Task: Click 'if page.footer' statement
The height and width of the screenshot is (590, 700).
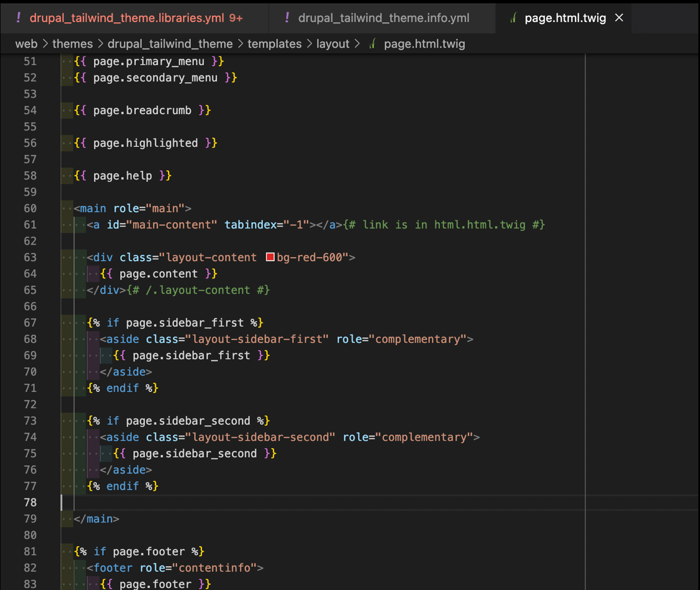Action: tap(139, 552)
